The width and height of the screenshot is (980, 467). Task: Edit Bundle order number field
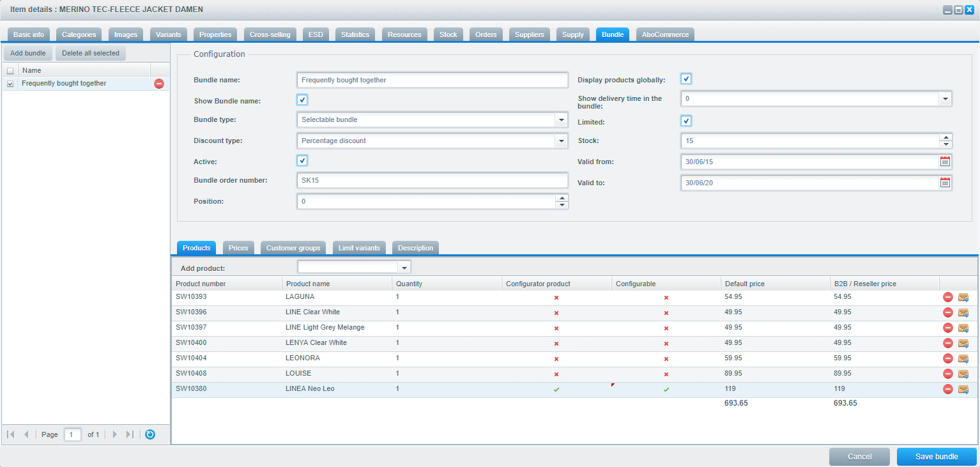point(433,180)
